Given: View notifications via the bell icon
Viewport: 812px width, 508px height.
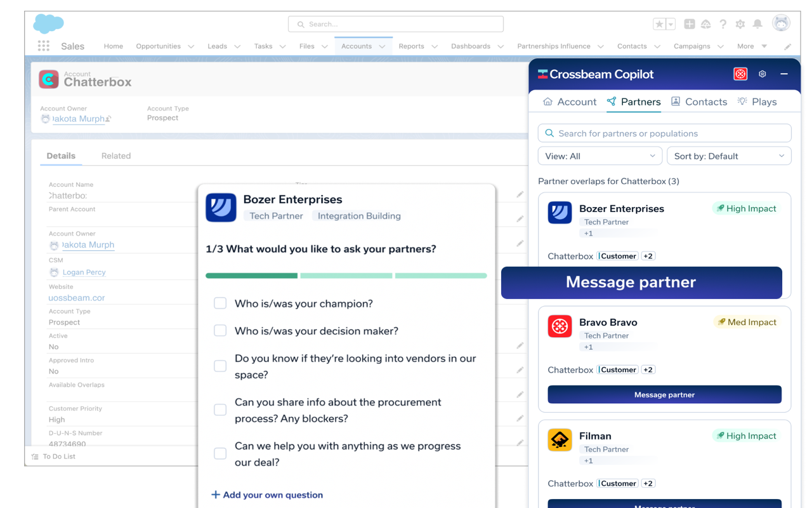Looking at the screenshot, I should coord(757,23).
